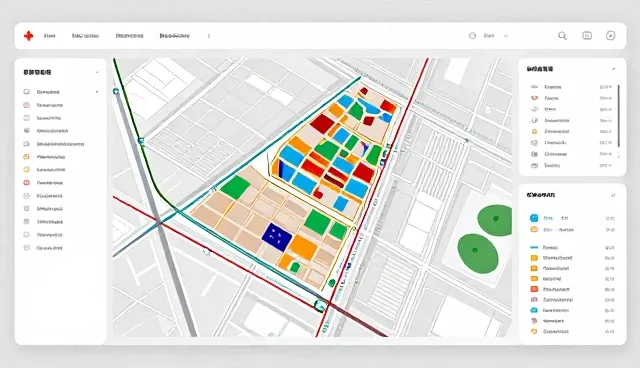Image resolution: width=640 pixels, height=368 pixels.
Task: Click teal node marker at map's top-left
Action: point(116,91)
